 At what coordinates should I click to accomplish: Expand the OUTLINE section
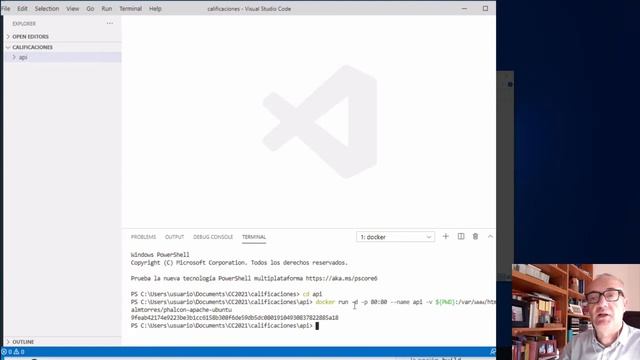tap(62, 342)
